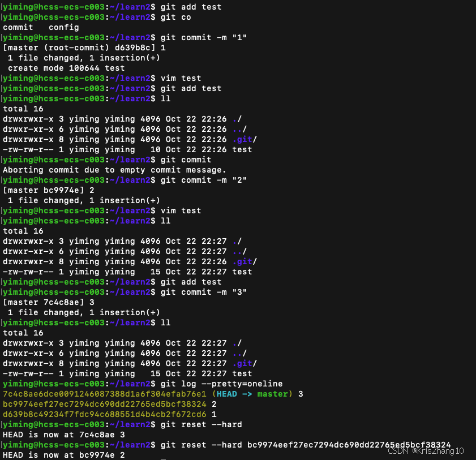This screenshot has width=476, height=460.
Task: Click the first 'vim test' command
Action: point(181,78)
